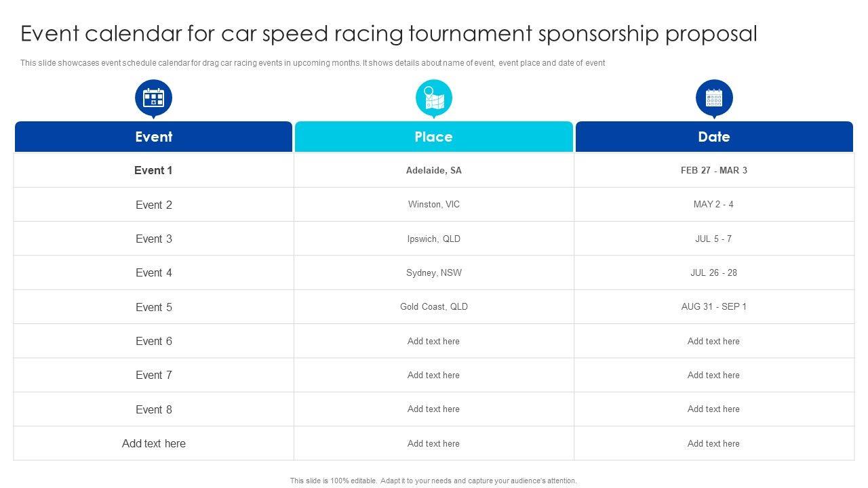Viewport: 868px width, 488px height.
Task: Select the Date column header
Action: 714,137
